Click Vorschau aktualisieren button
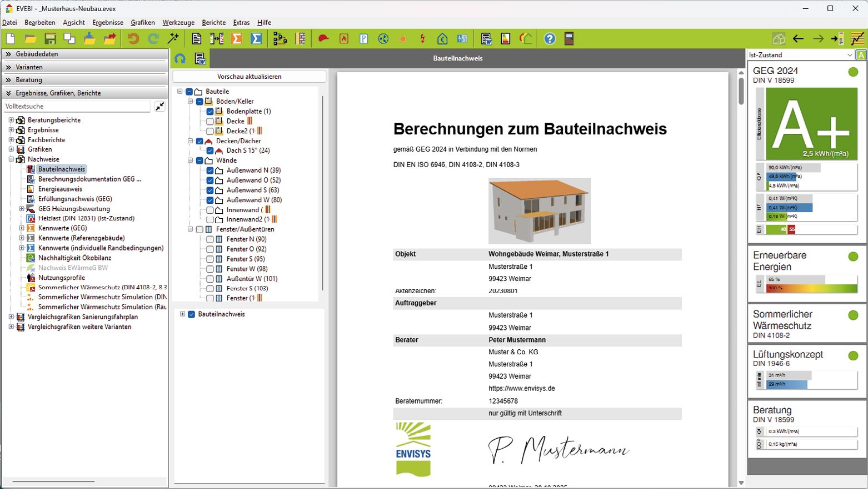868x492 pixels. click(250, 77)
